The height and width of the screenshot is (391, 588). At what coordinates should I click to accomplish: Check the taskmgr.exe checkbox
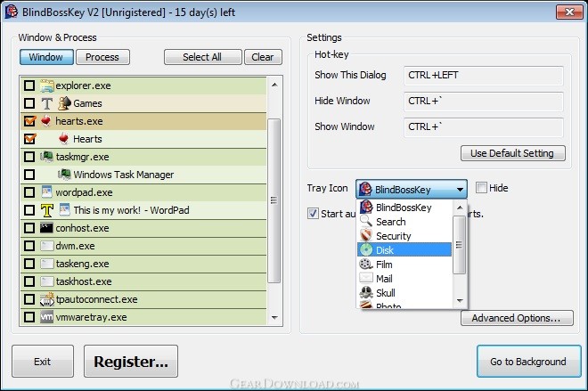(29, 157)
